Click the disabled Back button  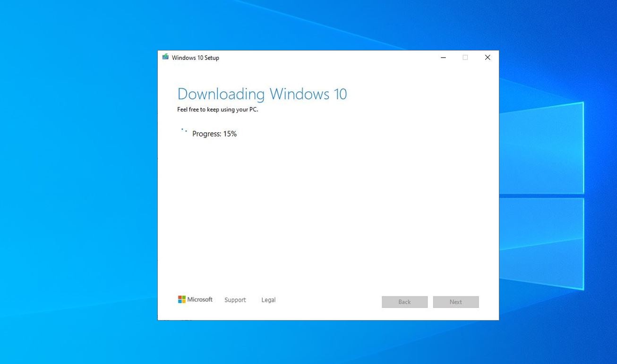405,302
